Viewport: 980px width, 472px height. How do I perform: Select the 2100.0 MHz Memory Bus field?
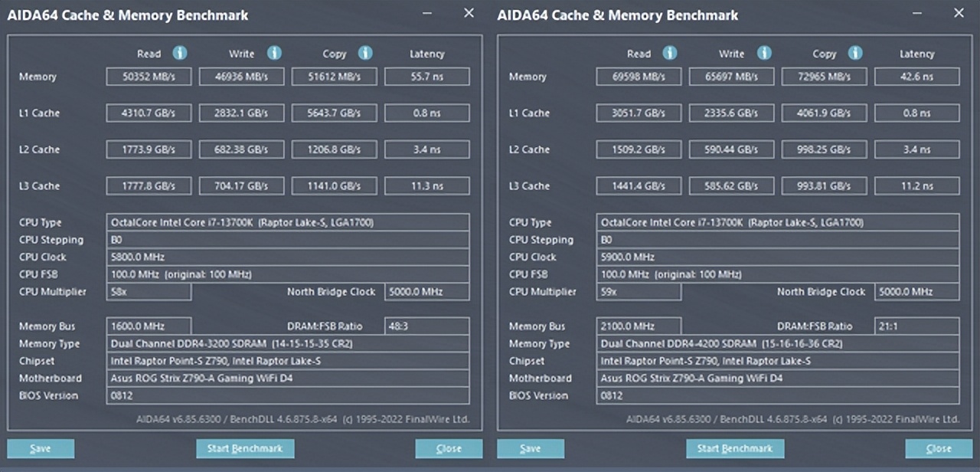click(639, 326)
